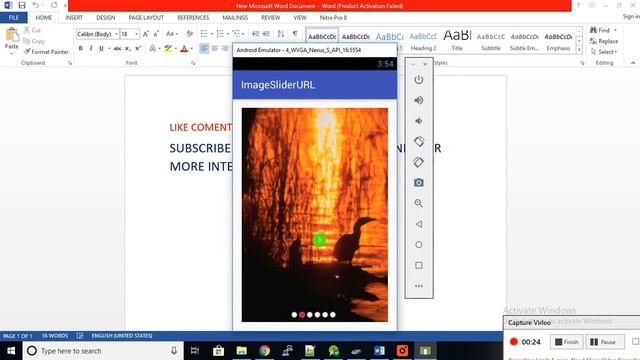Undo last action in quick access toolbar
Viewport: 640px width, 360px height.
36,5
